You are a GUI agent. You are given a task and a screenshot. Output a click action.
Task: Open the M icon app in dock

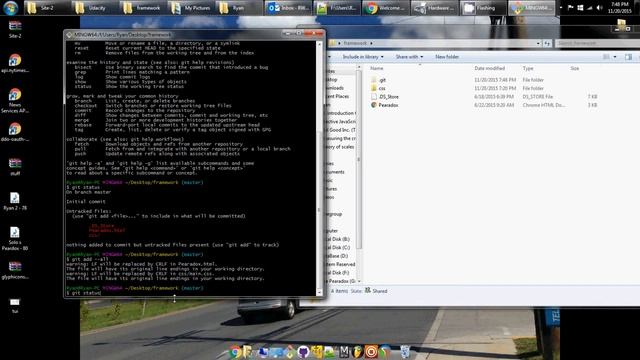pos(344,351)
